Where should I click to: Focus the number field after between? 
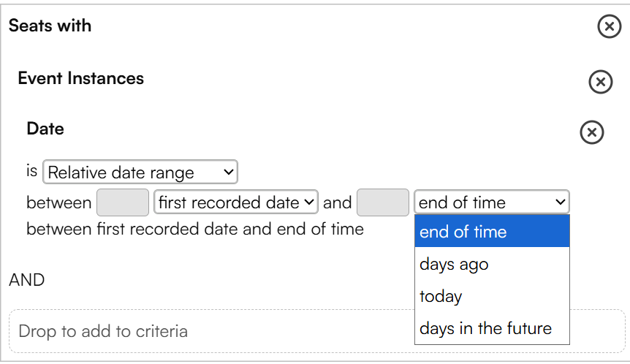click(x=123, y=202)
